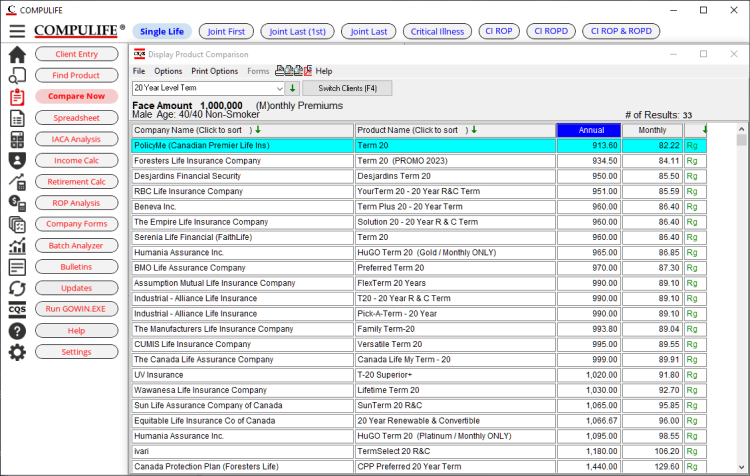Select RBC Life Insurance Company row
Image resolution: width=750 pixels, height=476 pixels.
(419, 191)
